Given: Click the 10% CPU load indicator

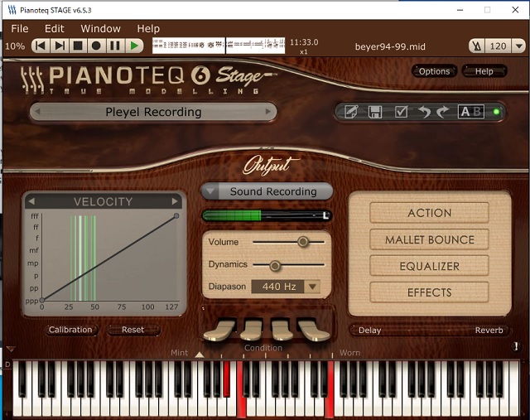Looking at the screenshot, I should [x=15, y=46].
